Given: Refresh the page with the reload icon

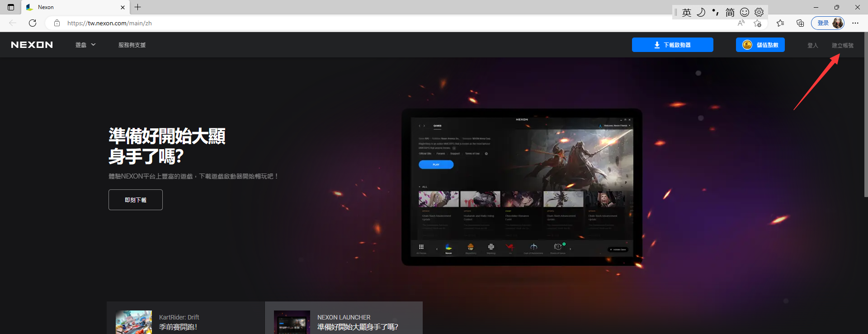Looking at the screenshot, I should click(x=33, y=23).
